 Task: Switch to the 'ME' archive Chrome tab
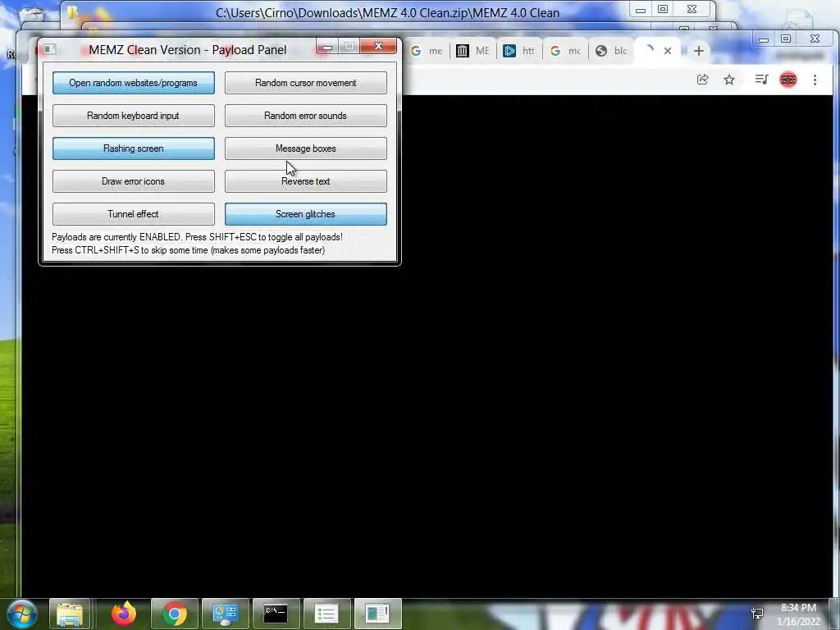(473, 51)
